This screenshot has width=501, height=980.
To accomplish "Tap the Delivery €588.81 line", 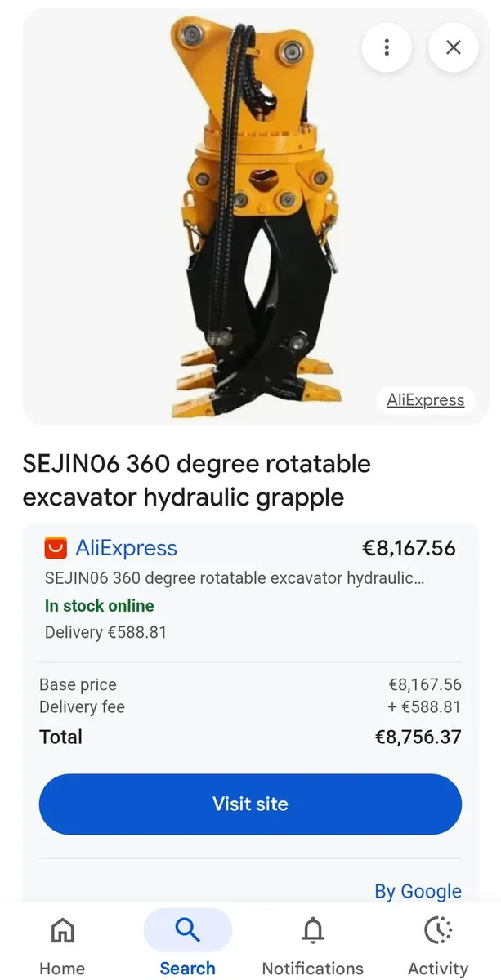I will point(105,632).
